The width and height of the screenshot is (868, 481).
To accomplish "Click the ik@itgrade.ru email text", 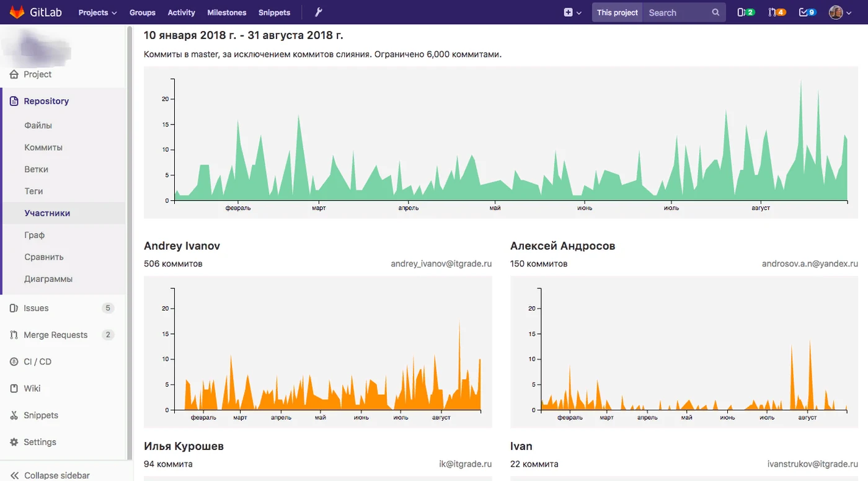I will [x=466, y=464].
